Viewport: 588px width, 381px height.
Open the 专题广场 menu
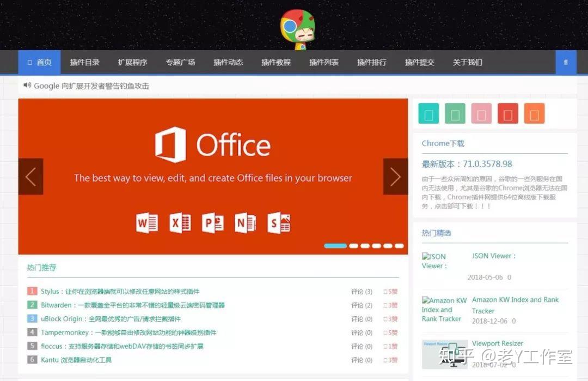click(x=180, y=62)
